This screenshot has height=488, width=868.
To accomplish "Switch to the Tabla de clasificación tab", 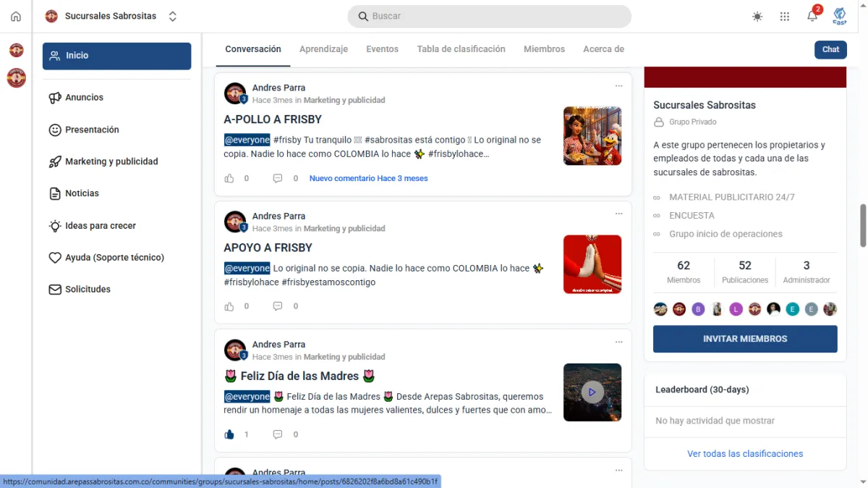I will tap(461, 49).
